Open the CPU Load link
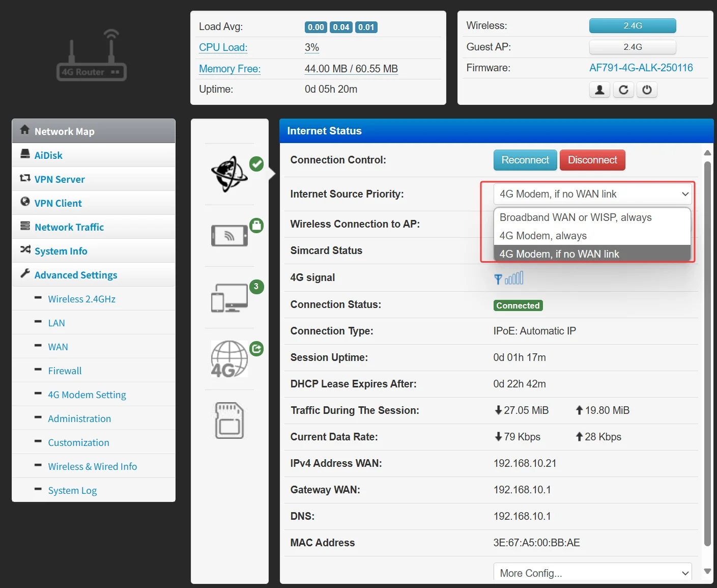 223,47
